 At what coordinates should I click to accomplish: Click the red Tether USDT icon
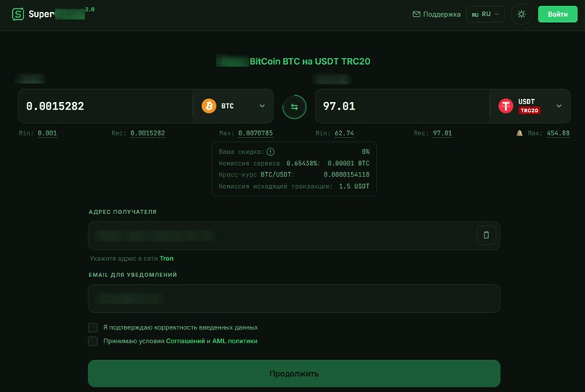tap(506, 106)
